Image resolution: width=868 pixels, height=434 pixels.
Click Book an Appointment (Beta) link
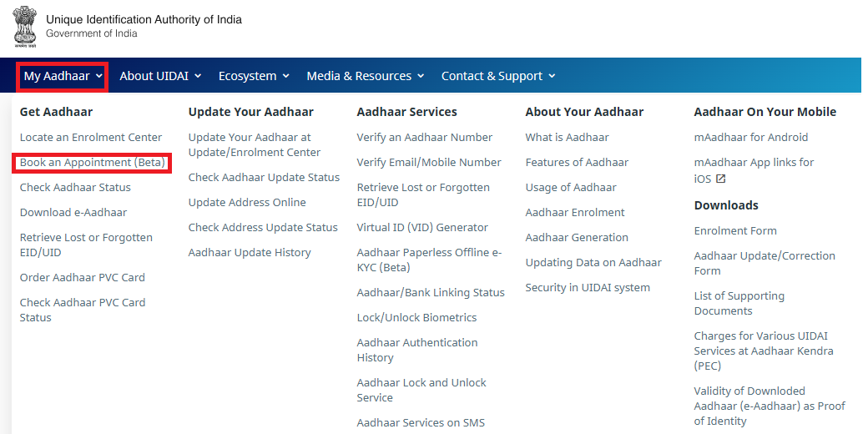[x=93, y=163]
